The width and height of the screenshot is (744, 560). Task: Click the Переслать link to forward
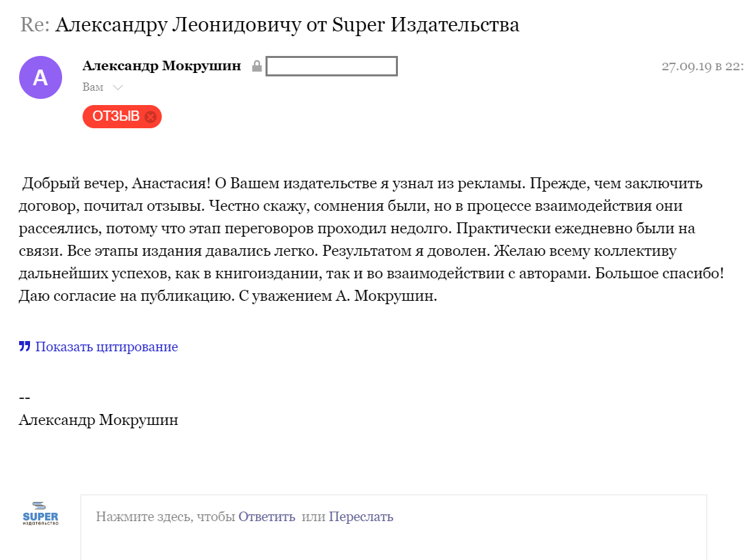[360, 516]
